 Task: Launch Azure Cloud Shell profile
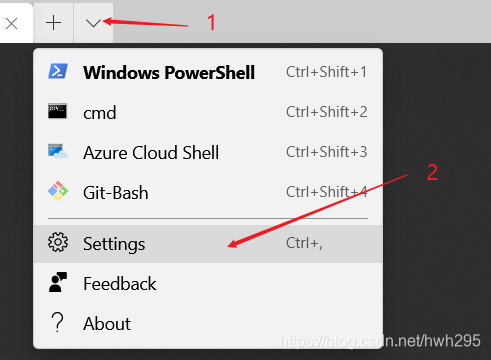tap(208, 152)
